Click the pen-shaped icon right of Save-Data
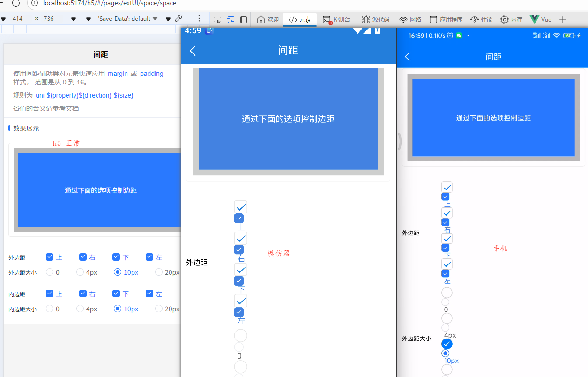Viewport: 588px width, 377px height. pos(179,19)
